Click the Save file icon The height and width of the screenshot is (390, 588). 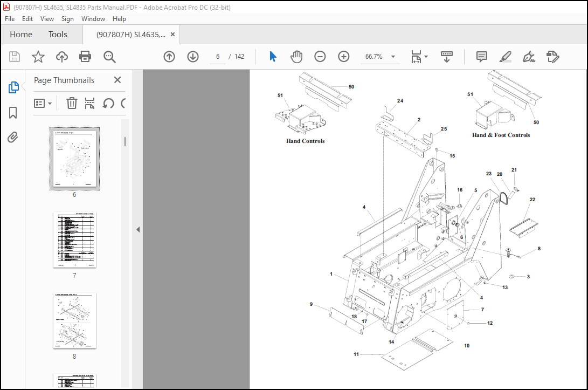coord(14,57)
